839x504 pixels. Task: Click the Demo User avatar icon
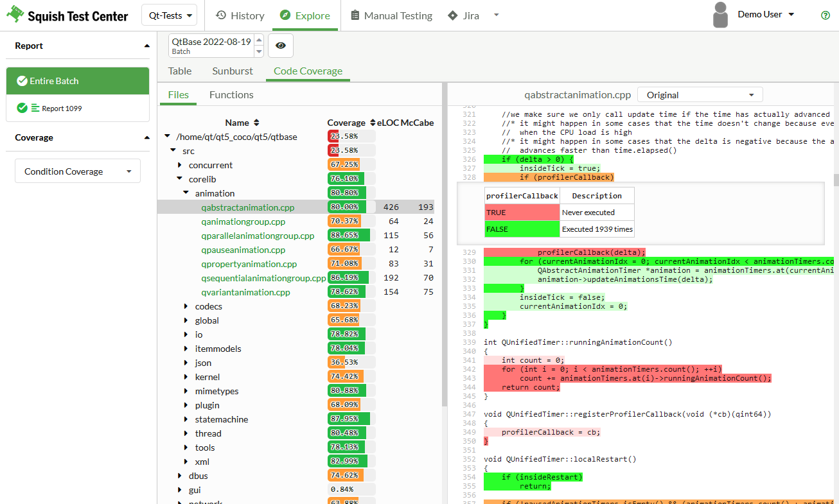point(721,15)
